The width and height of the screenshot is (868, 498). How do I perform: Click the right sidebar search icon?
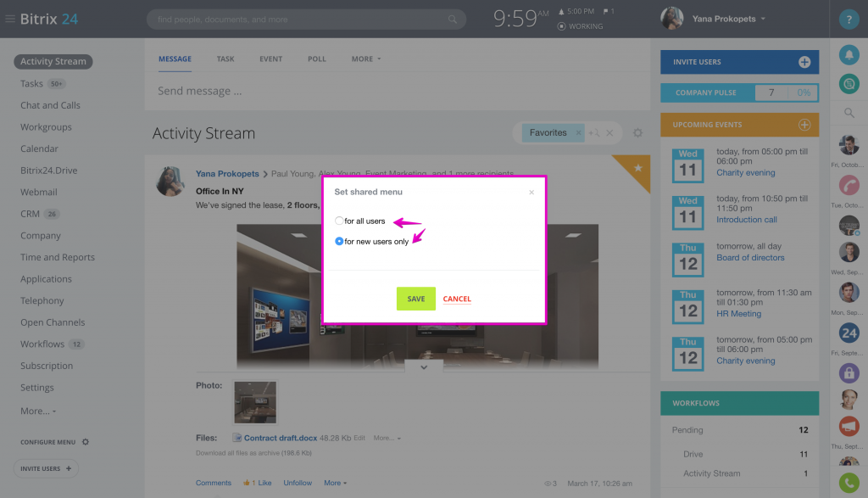(x=849, y=113)
